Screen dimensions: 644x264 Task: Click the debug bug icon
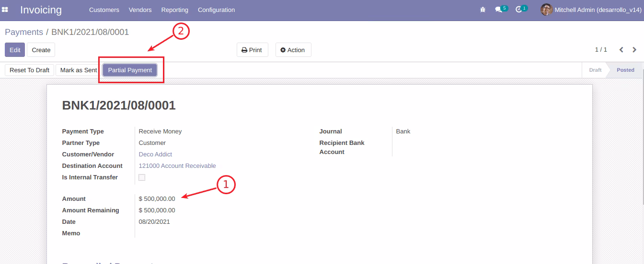click(483, 10)
